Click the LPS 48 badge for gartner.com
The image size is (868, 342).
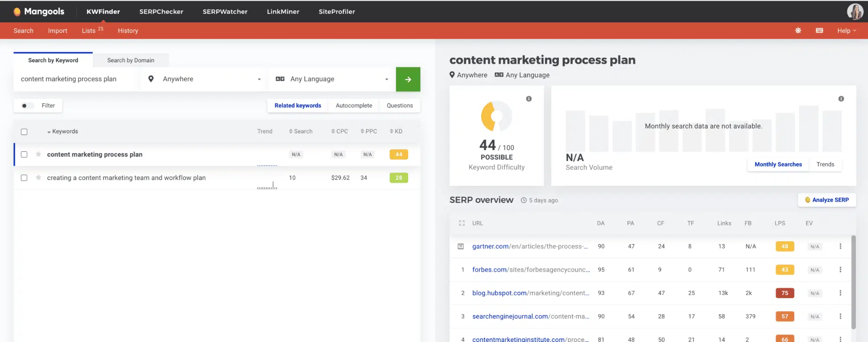click(x=785, y=247)
